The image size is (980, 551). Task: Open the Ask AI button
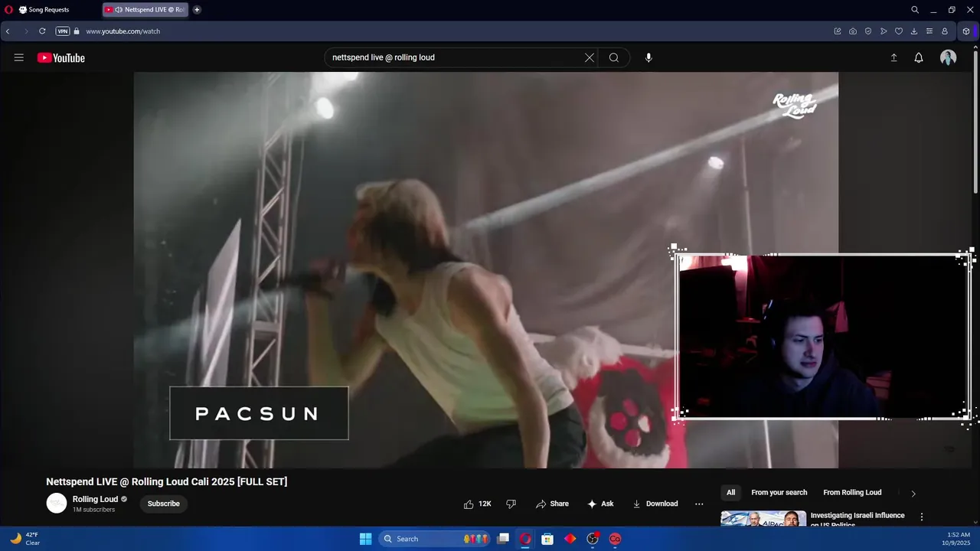tap(600, 504)
